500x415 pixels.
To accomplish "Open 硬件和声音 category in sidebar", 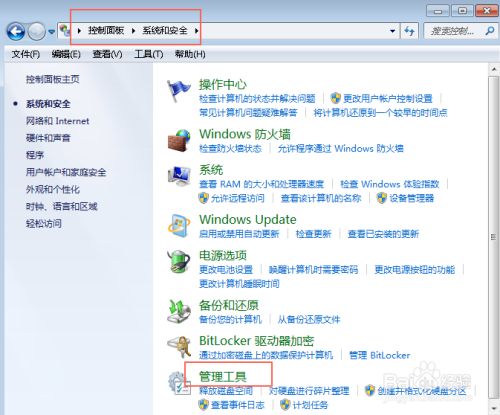I will click(48, 138).
